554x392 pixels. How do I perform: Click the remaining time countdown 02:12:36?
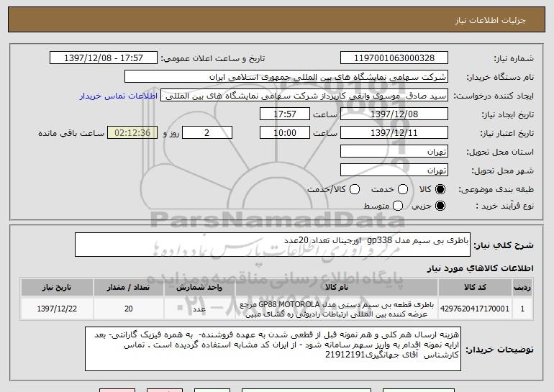coord(132,133)
